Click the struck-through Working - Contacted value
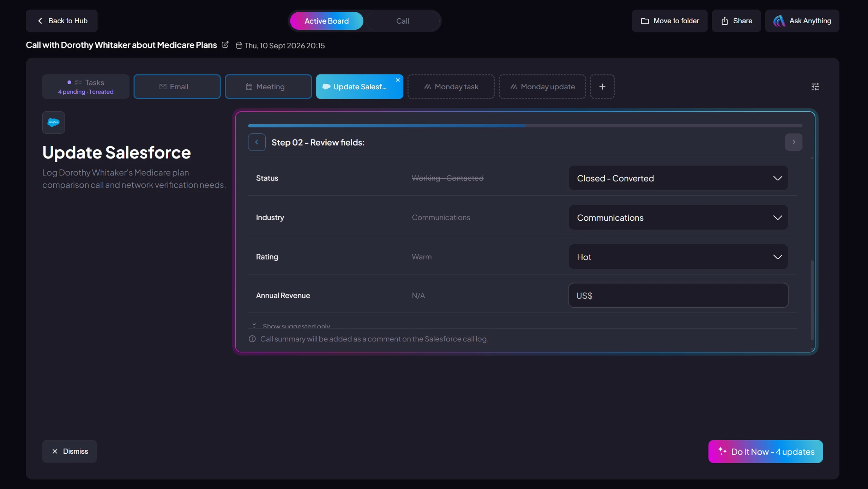Viewport: 868px width, 489px height. coord(447,178)
